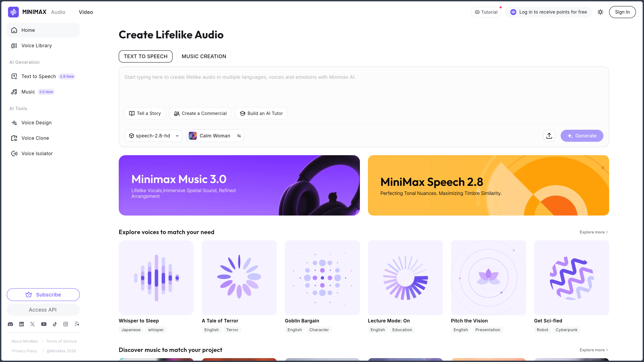Toggle light/dark theme with the sun icon

tap(601, 12)
